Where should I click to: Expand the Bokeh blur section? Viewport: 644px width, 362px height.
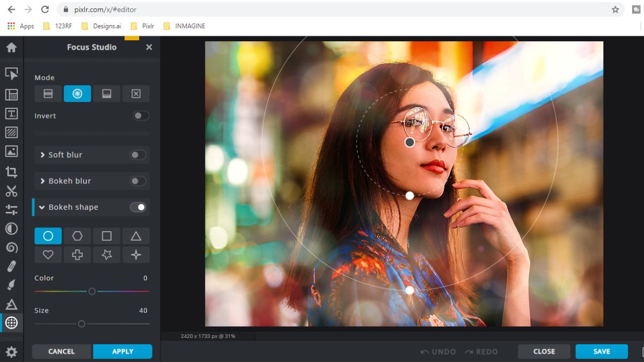click(42, 181)
